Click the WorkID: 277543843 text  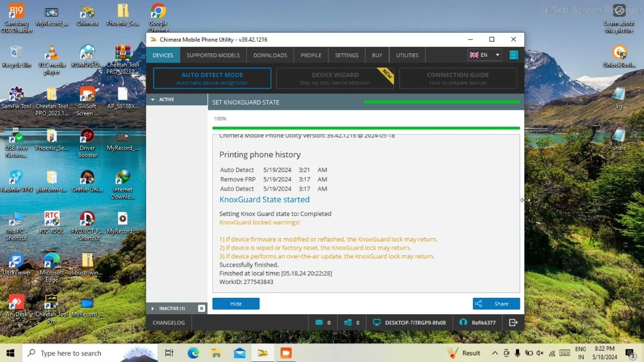click(246, 282)
